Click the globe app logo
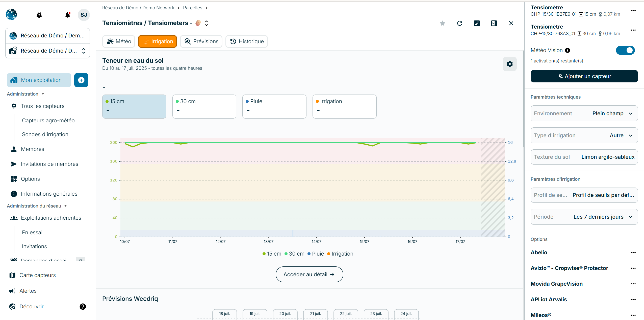Viewport: 644px width, 320px height. pyautogui.click(x=12, y=14)
